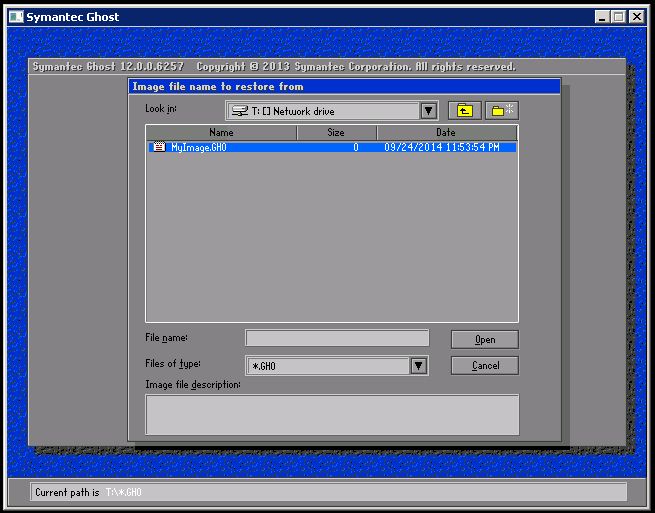Go up one folder level icon

pyautogui.click(x=465, y=111)
